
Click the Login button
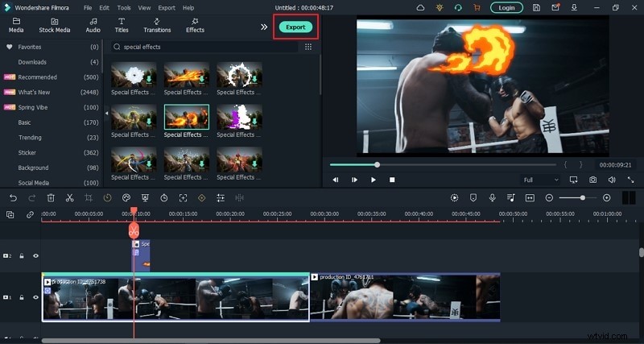coord(507,7)
